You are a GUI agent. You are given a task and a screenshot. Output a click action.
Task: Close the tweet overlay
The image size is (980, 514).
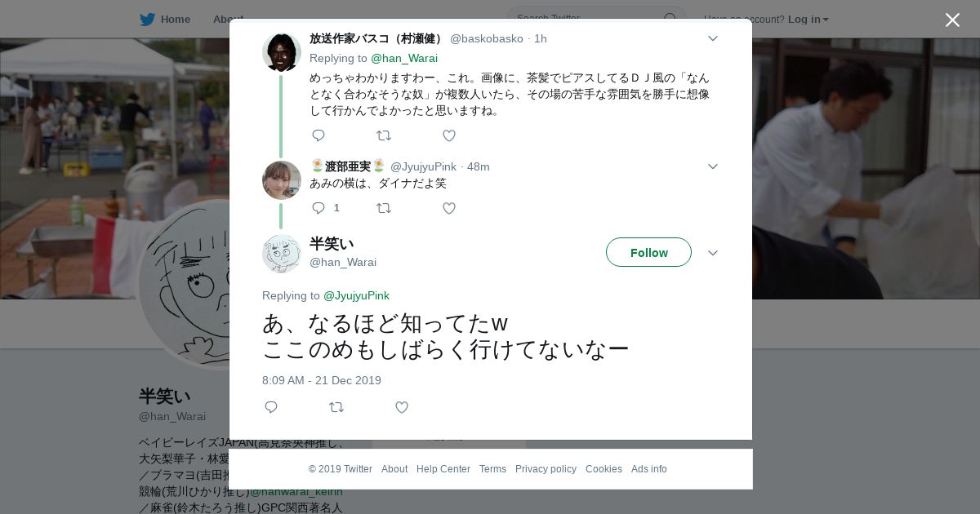tap(952, 20)
